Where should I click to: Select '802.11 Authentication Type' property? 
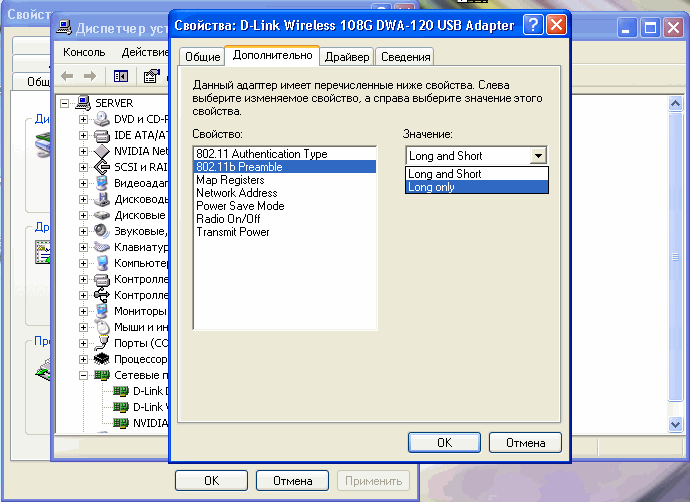(x=285, y=154)
